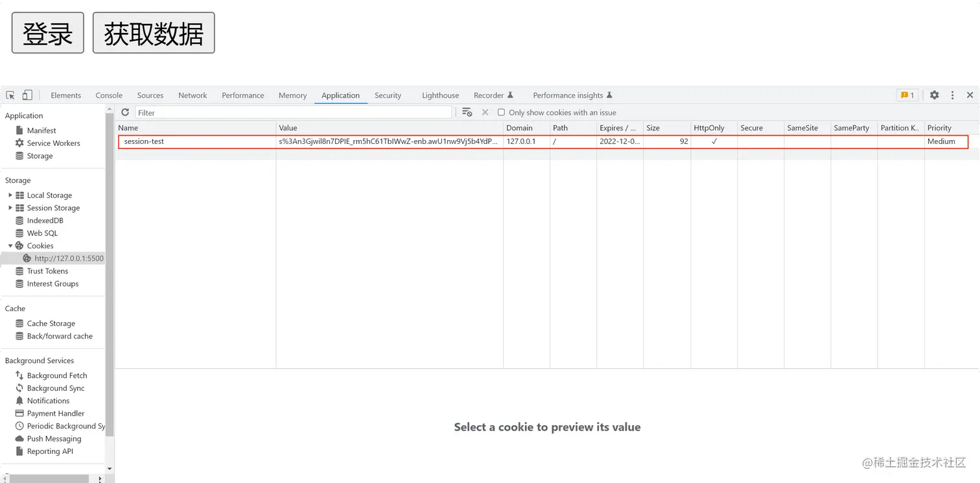Toggle the device toolbar icon
Image resolution: width=980 pixels, height=483 pixels.
click(27, 95)
